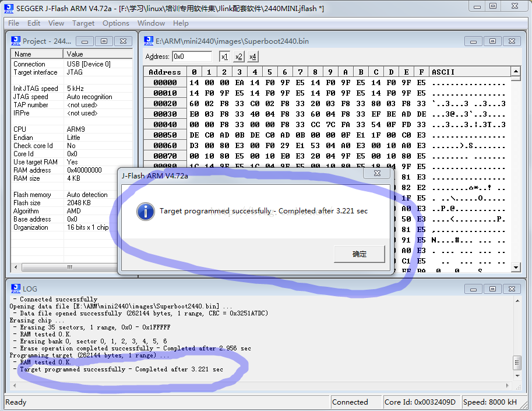Viewport: 532px width, 411px height.
Task: Select the Organization row
Action: point(65,227)
